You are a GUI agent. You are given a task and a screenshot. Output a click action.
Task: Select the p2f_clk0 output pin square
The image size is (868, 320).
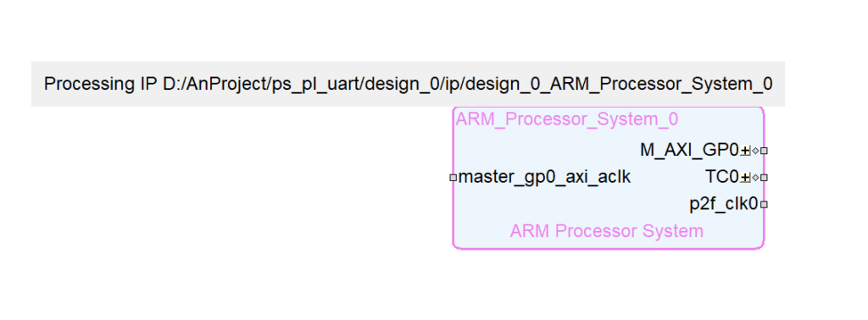point(764,205)
